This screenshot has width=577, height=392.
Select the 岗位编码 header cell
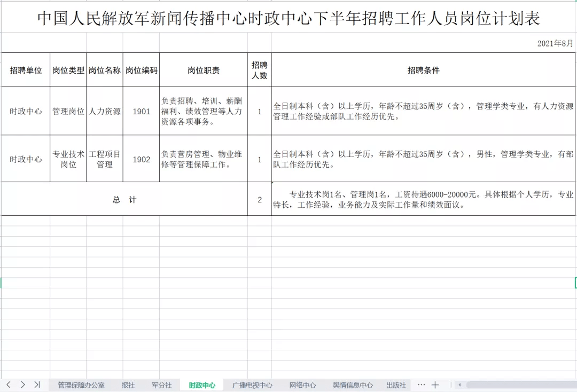(x=141, y=70)
